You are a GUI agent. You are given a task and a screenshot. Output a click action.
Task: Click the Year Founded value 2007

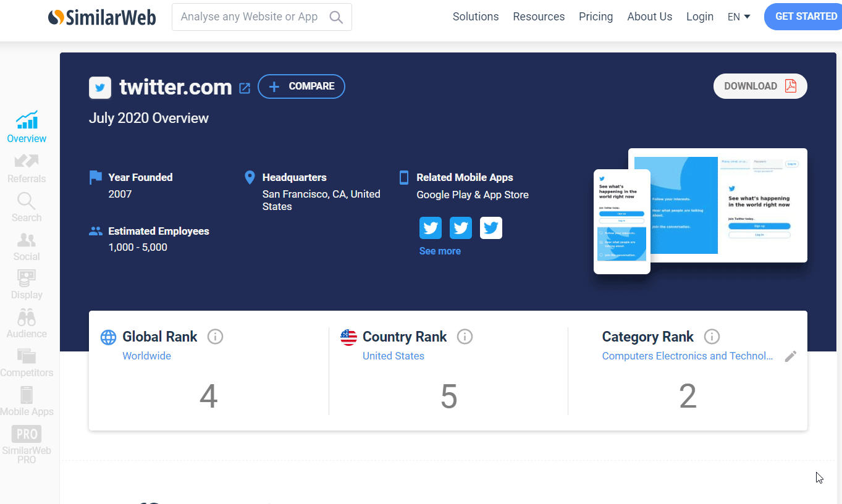pos(120,194)
